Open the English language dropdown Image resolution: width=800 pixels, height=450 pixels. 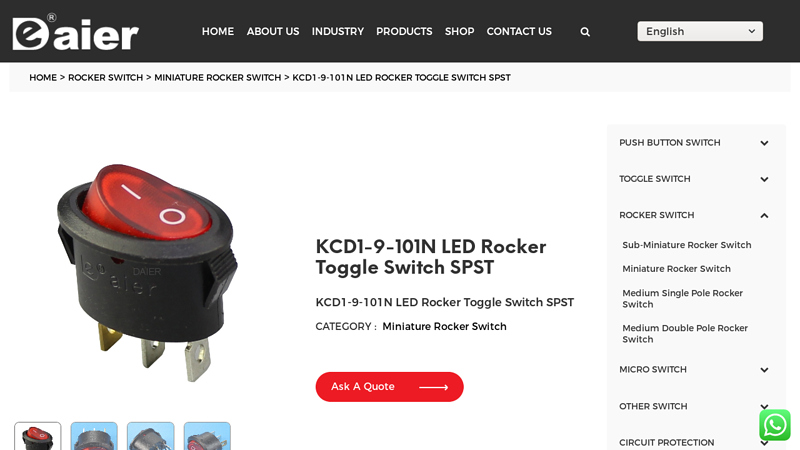[x=699, y=31]
